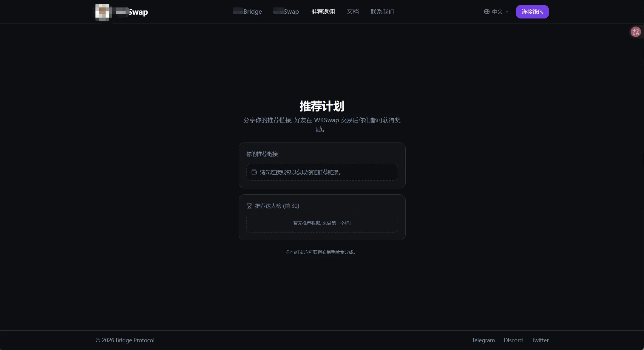Go to the 联系我们 contact page
Image resolution: width=644 pixels, height=350 pixels.
tap(382, 12)
